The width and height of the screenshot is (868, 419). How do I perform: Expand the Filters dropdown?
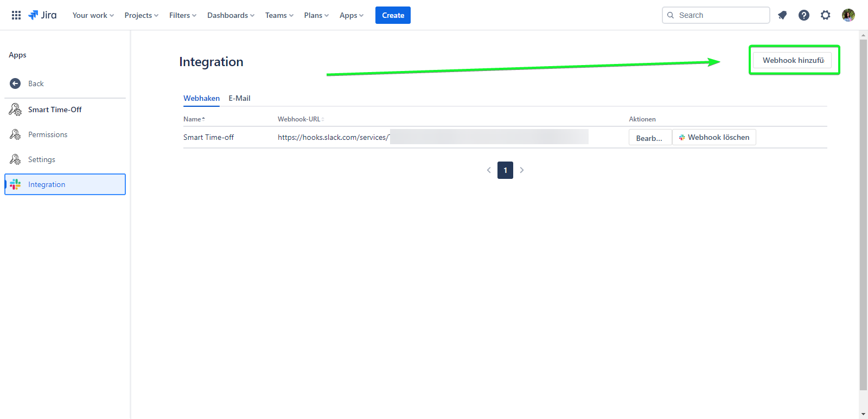(x=182, y=15)
